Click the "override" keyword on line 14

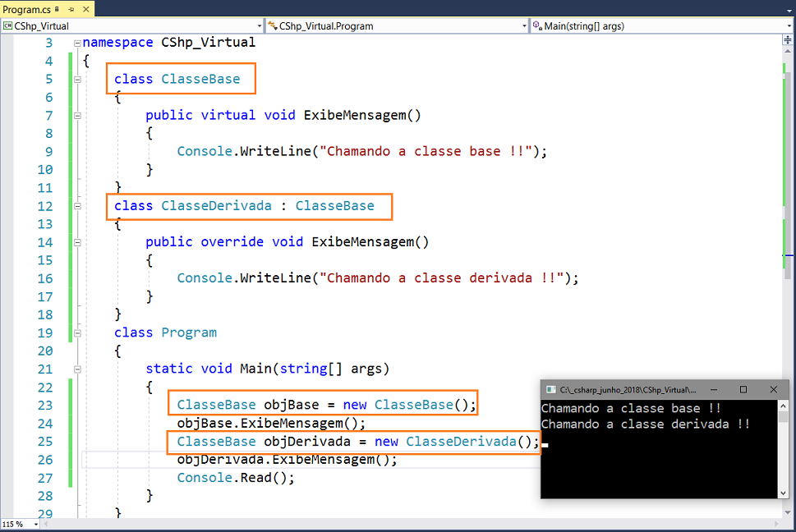[x=232, y=242]
